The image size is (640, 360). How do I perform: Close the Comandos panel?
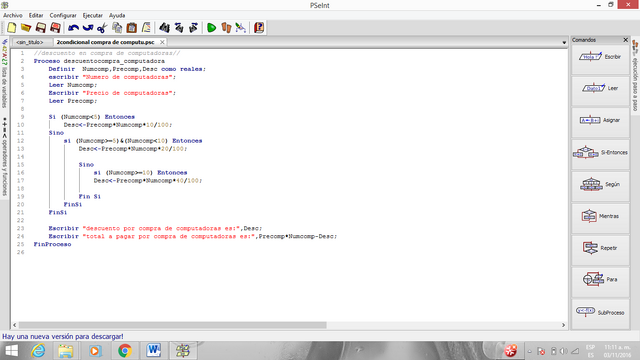625,40
